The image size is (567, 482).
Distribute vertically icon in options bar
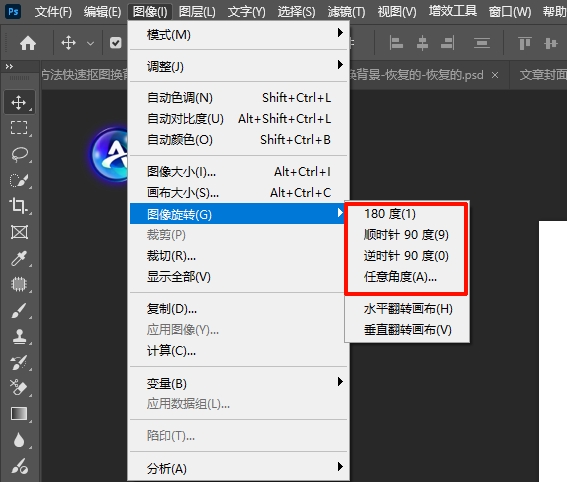[x=482, y=43]
